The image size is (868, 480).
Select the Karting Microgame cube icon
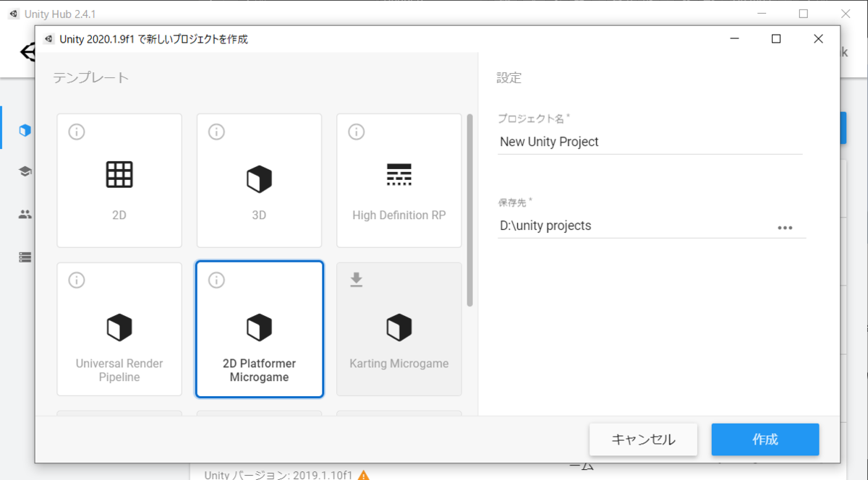pyautogui.click(x=399, y=327)
